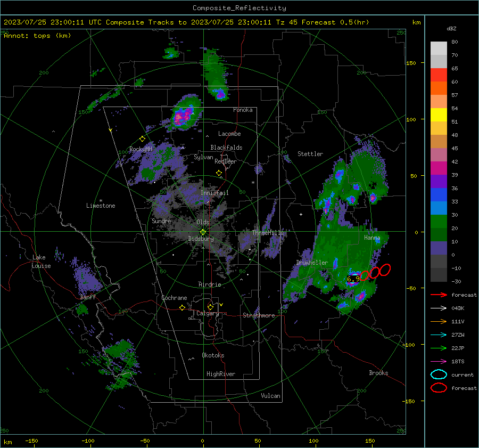The image size is (479, 448).
Task: Pick the magenta 39-42 dBZ swatch
Action: coord(439,168)
